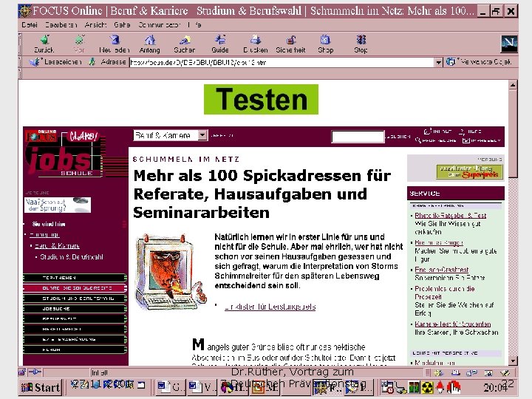532x399 pixels.
Task: Click the security lock icon in status bar
Action: [22, 372]
